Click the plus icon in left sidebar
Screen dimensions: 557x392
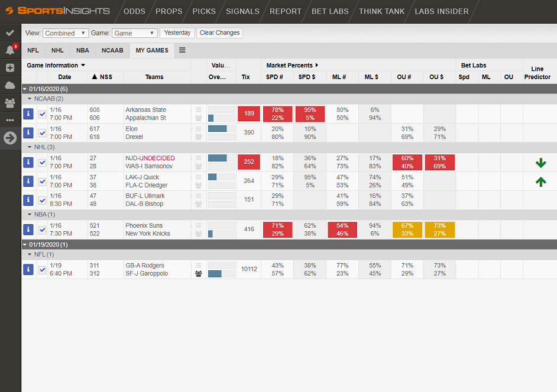click(10, 67)
